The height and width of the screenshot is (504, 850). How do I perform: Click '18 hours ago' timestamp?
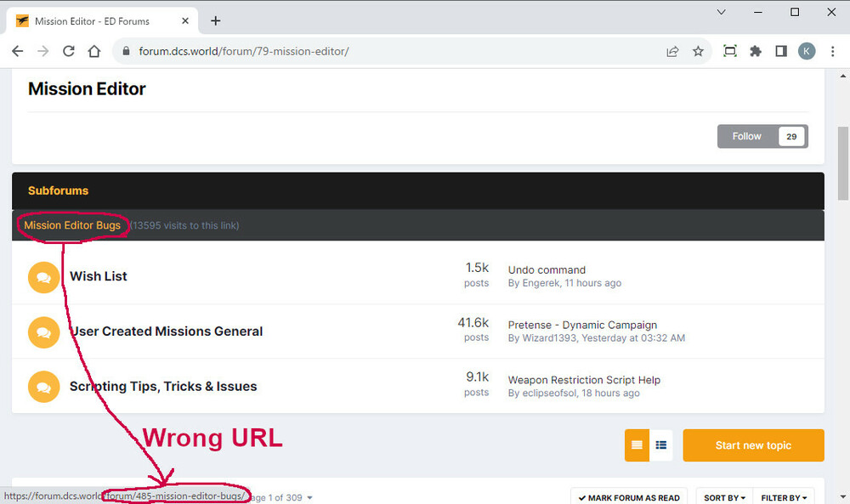click(610, 393)
